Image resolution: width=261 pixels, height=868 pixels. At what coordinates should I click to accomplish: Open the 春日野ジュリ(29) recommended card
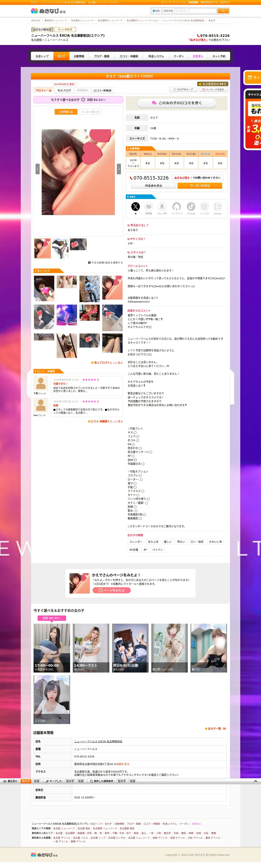point(170,648)
